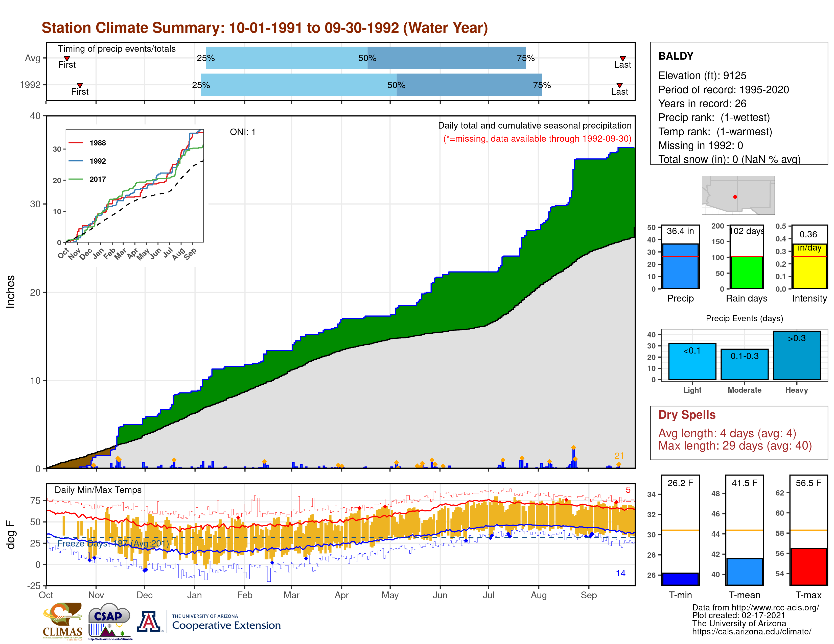Click the ONI: 1 label
This screenshot has width=834, height=644.
click(x=242, y=132)
